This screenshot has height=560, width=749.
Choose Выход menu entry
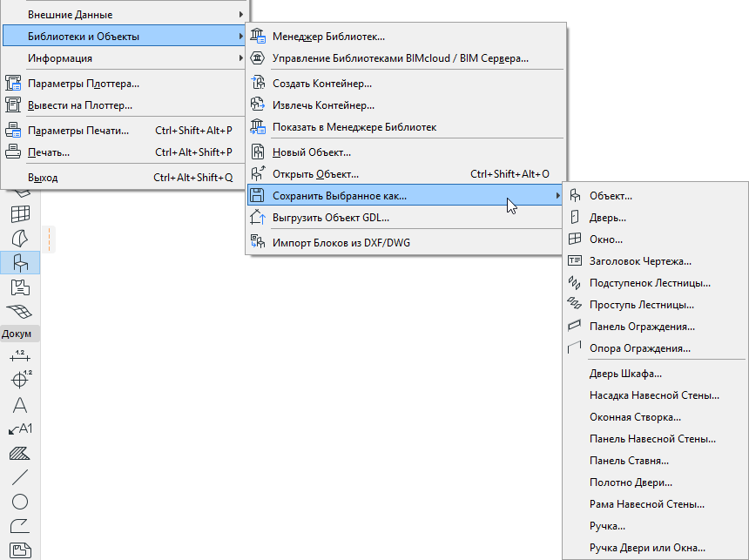(124, 178)
